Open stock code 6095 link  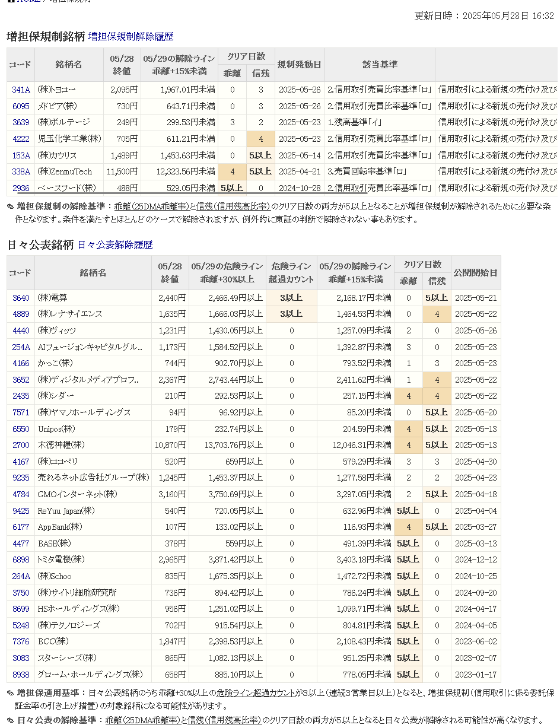[x=21, y=106]
